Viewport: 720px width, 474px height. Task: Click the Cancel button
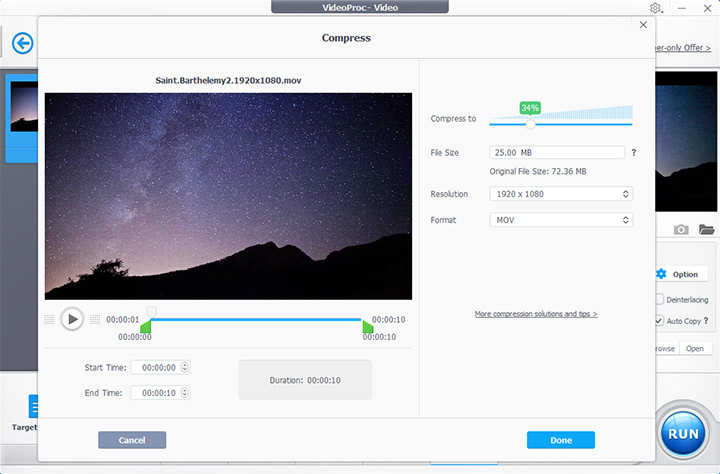click(x=132, y=440)
